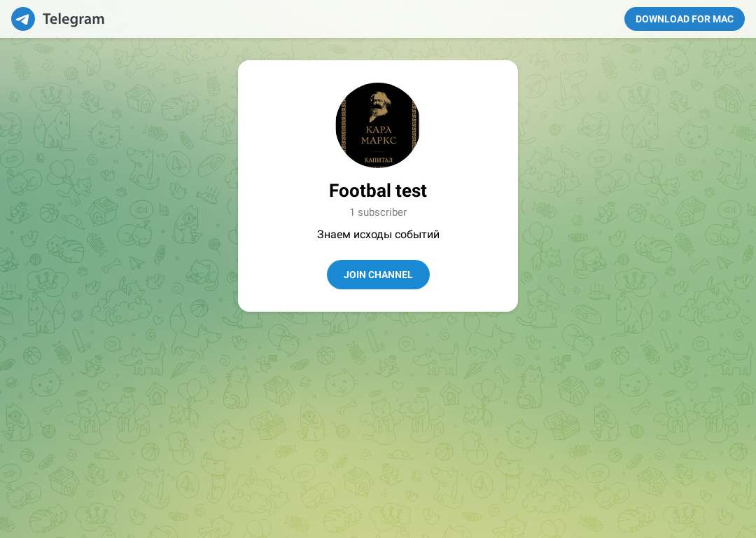756x538 pixels.
Task: Select the Знаем исходы событий description
Action: click(x=378, y=235)
